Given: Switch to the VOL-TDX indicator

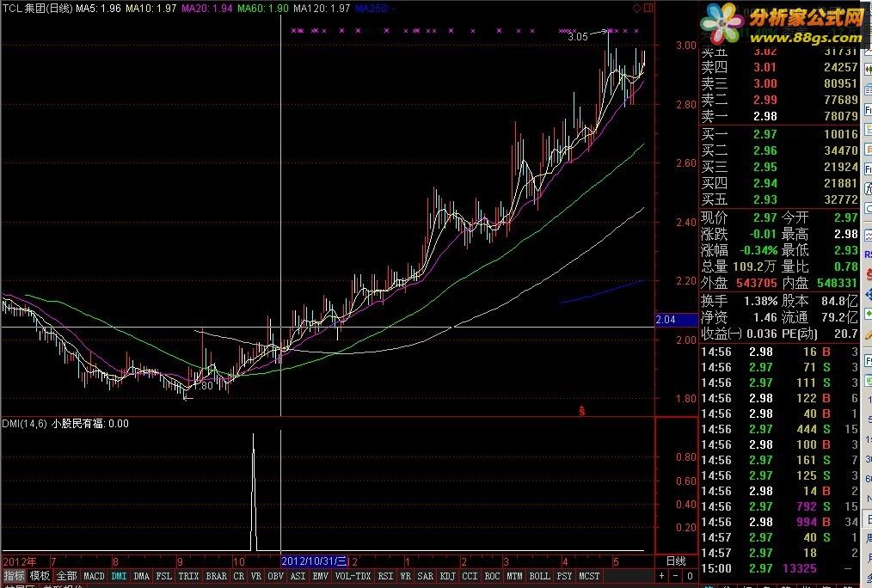Looking at the screenshot, I should pos(353,576).
